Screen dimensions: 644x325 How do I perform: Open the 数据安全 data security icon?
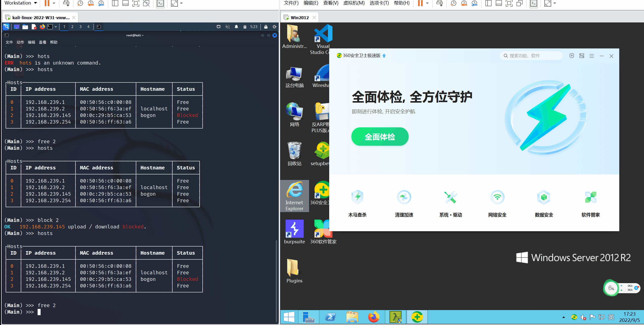click(544, 197)
